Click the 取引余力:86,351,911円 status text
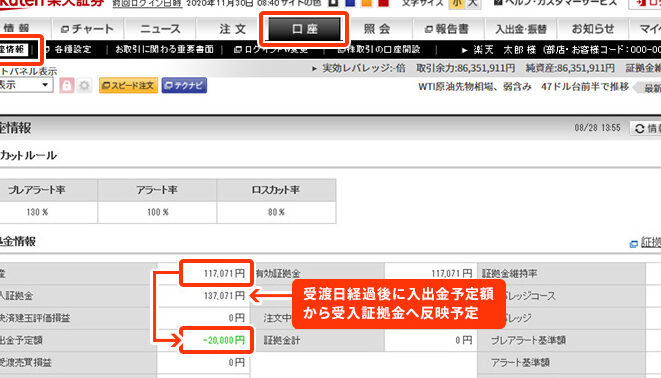Screen dimensions: 661x378 (x=465, y=68)
